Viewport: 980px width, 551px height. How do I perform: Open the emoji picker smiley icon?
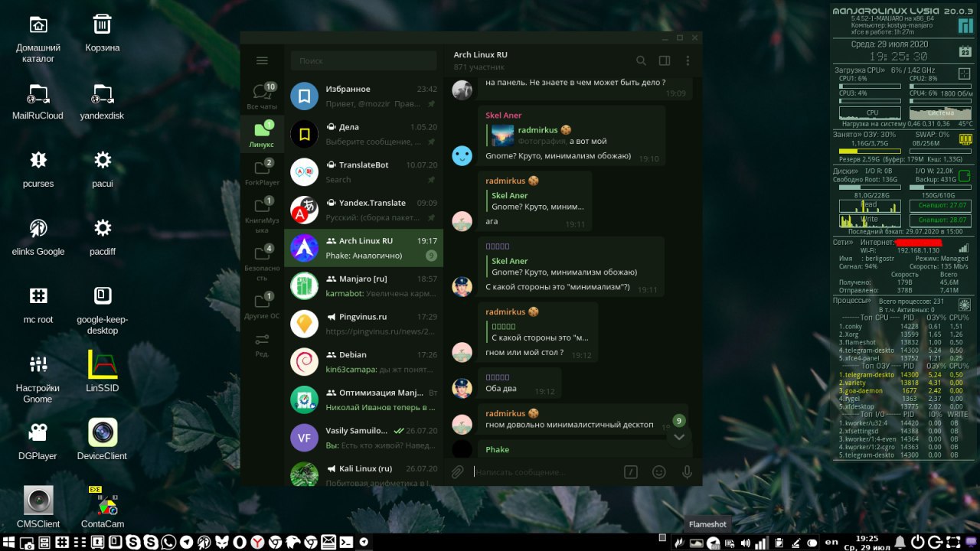pos(658,472)
